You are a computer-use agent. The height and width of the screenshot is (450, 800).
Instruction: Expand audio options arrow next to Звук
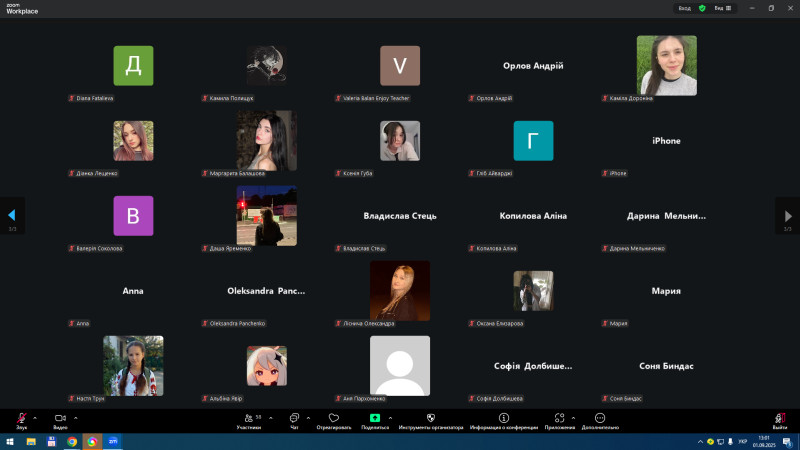tap(35, 417)
